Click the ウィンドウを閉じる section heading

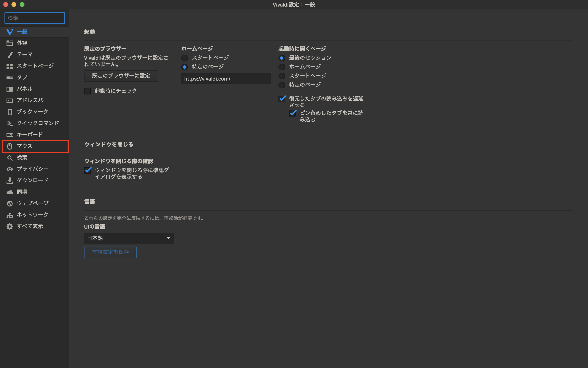109,145
